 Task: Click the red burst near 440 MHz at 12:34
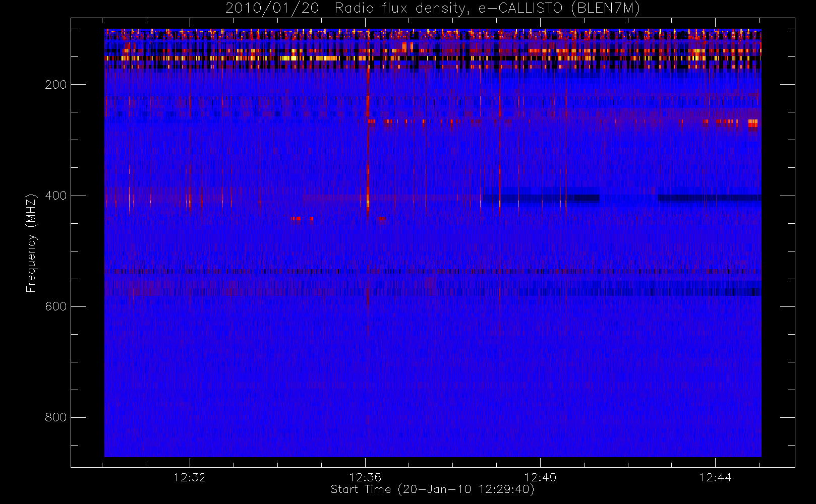(296, 219)
